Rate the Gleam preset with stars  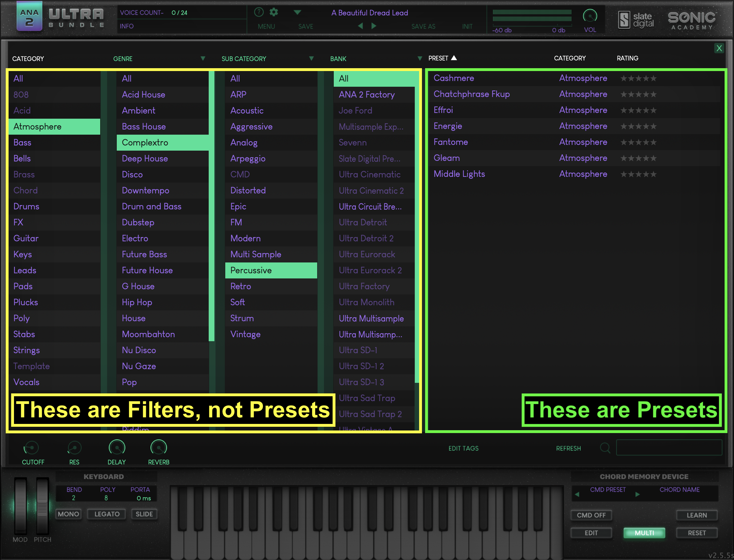click(x=638, y=158)
